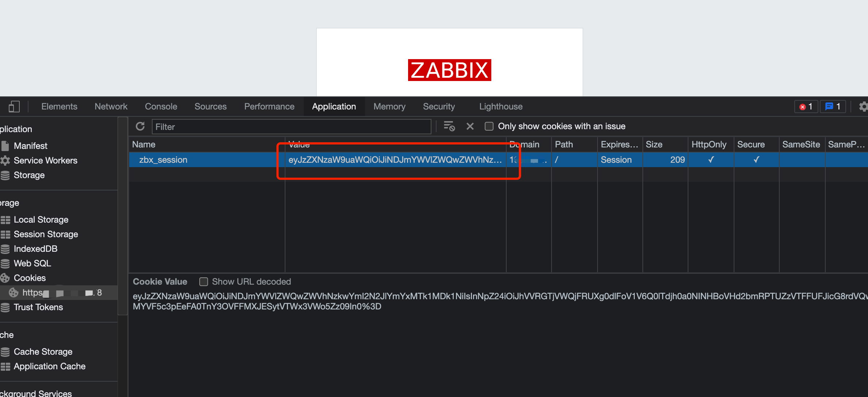Switch to the Lighthouse tab
This screenshot has height=397, width=868.
(501, 107)
